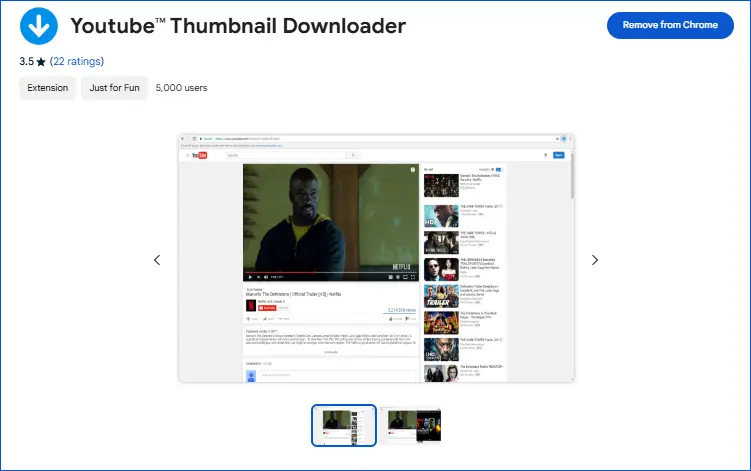
Task: Select the second preview thumbnail
Action: (x=410, y=425)
